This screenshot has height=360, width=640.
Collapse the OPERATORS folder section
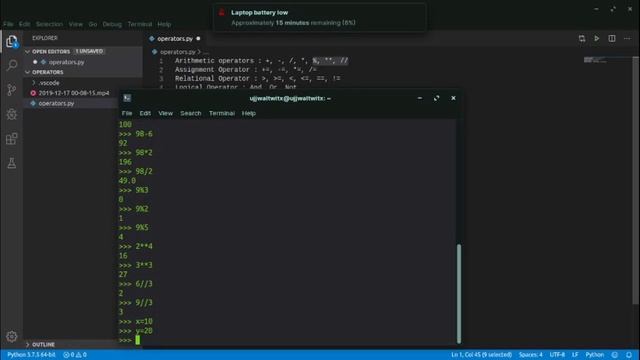28,72
